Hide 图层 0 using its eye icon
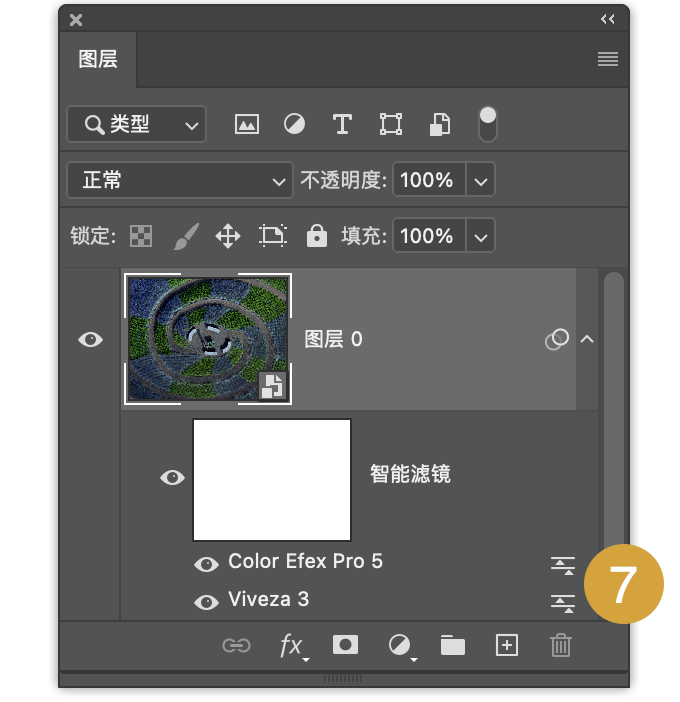Viewport: 680px width, 702px height. (90, 339)
